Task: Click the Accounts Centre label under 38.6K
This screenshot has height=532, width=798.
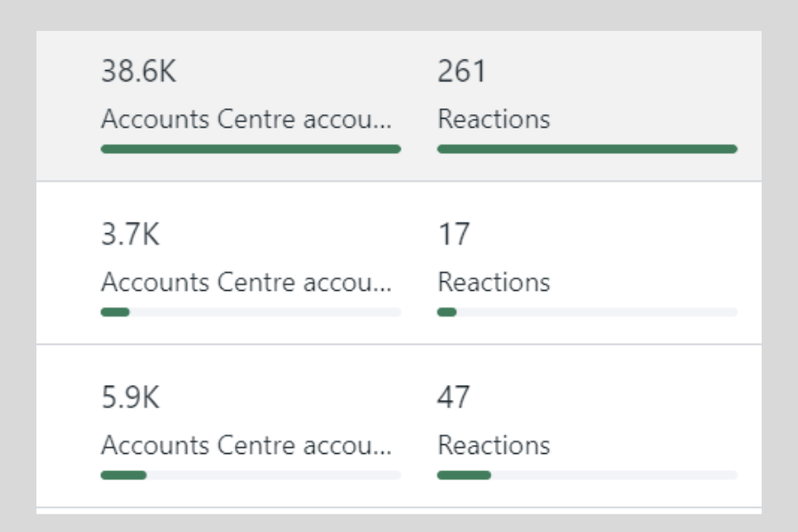Action: click(x=246, y=120)
